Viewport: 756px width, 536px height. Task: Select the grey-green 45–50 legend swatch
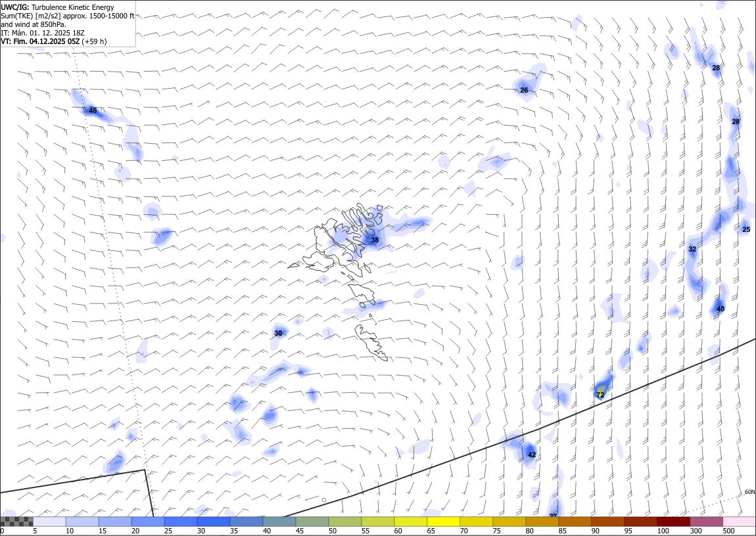tap(312, 522)
